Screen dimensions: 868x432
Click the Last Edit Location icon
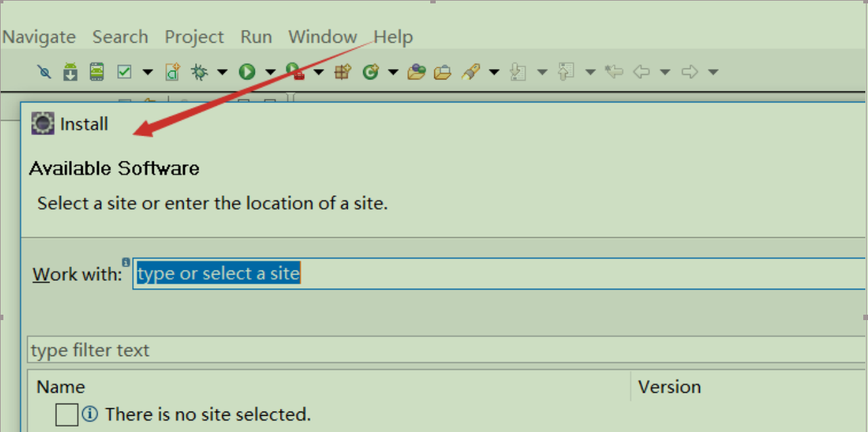(614, 71)
